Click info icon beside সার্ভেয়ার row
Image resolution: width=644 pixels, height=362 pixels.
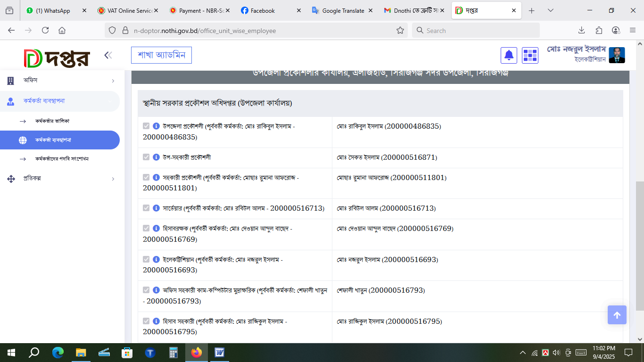tap(157, 208)
